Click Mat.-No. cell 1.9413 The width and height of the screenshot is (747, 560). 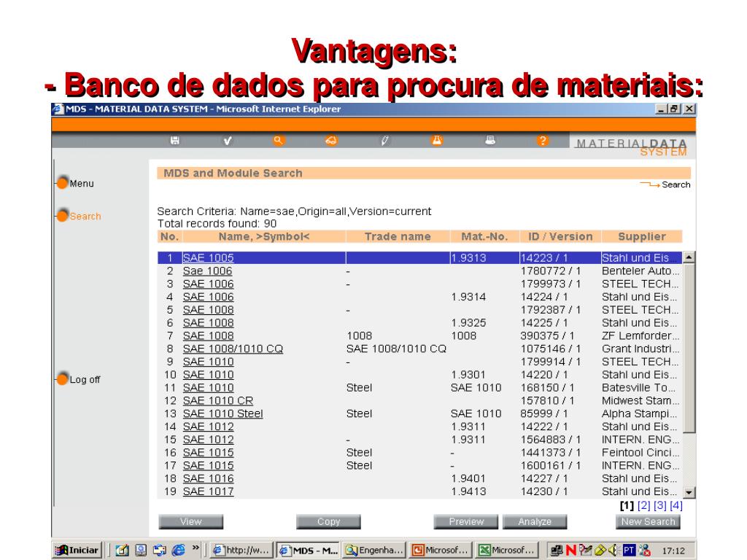click(x=468, y=491)
